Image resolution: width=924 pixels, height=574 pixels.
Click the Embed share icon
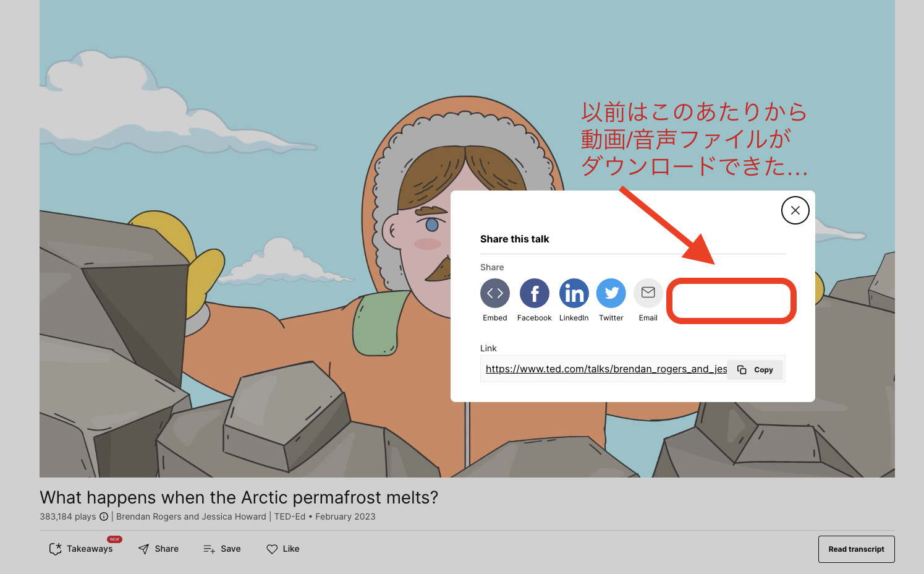495,293
